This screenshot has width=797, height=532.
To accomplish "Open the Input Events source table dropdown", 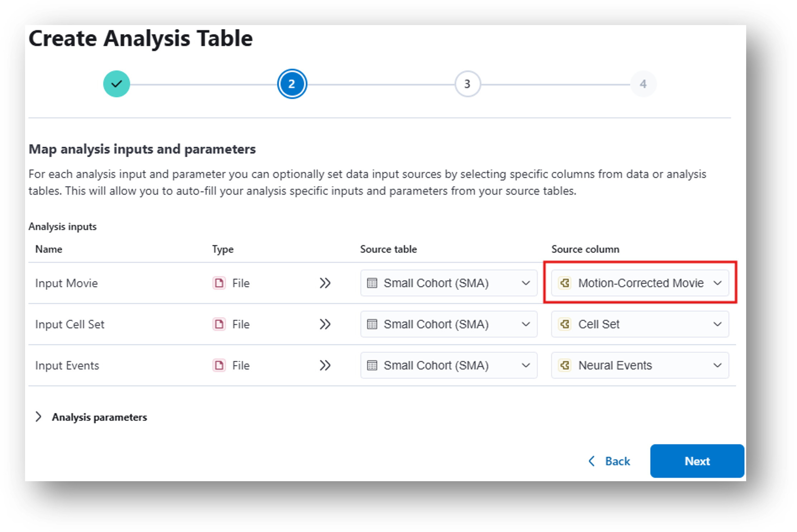I will click(x=448, y=365).
